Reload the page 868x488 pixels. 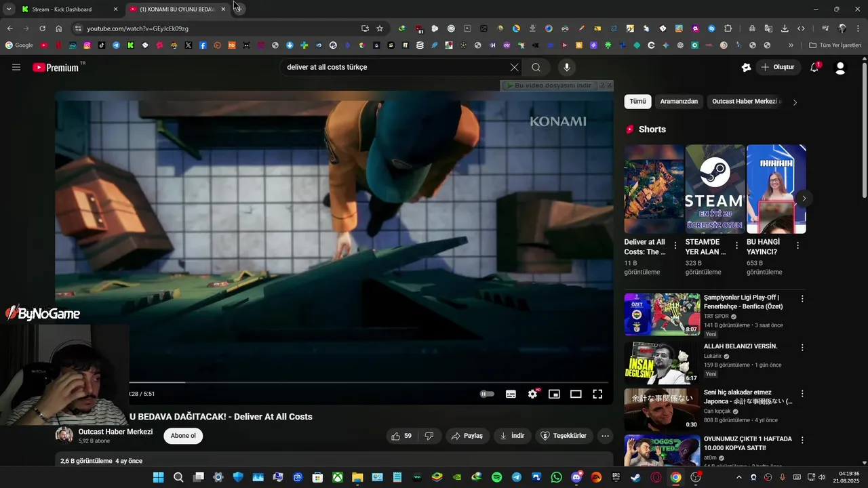point(42,28)
